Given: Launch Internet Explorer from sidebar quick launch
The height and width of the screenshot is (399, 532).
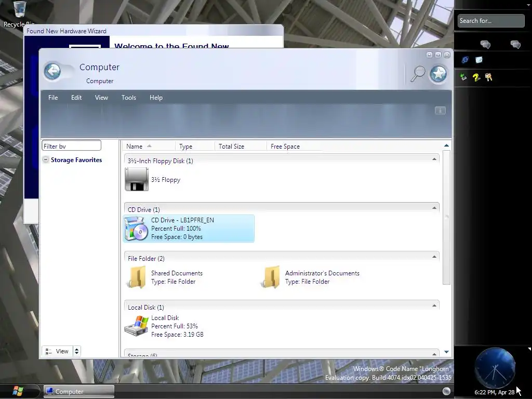Looking at the screenshot, I should pyautogui.click(x=465, y=60).
